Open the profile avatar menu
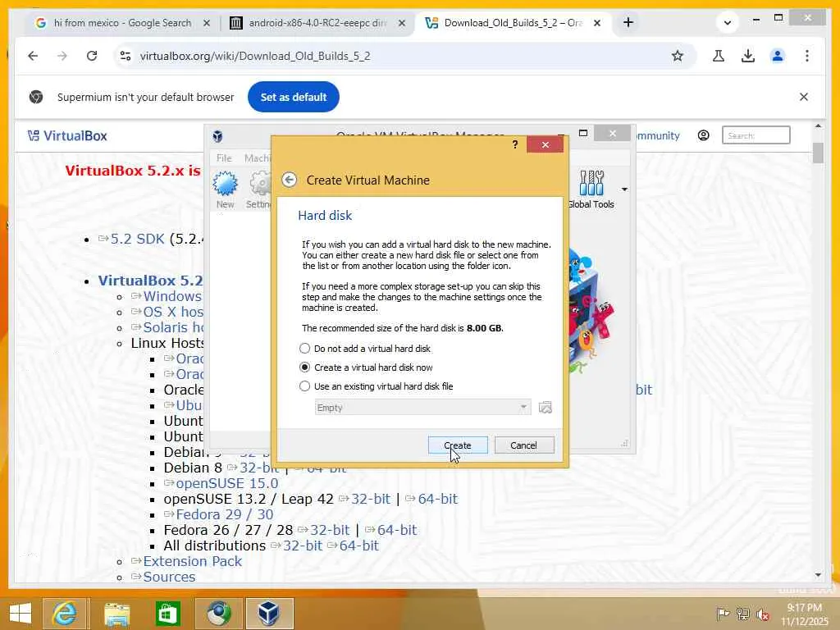This screenshot has width=840, height=630. point(778,56)
